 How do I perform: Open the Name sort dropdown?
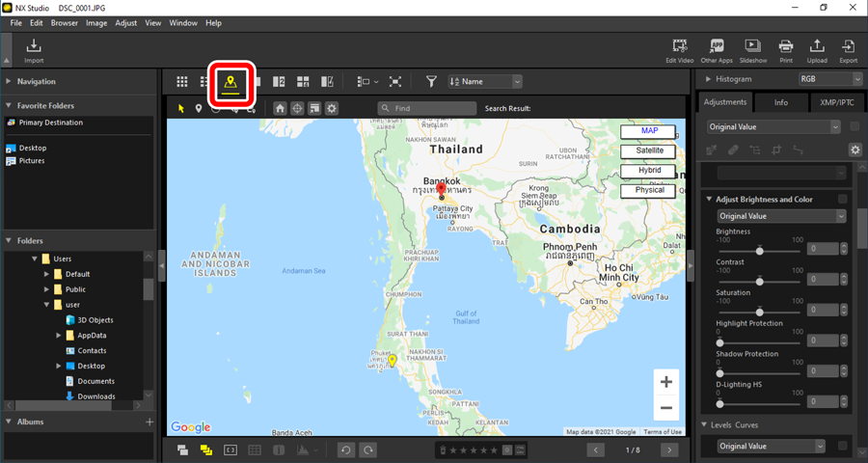(x=485, y=82)
